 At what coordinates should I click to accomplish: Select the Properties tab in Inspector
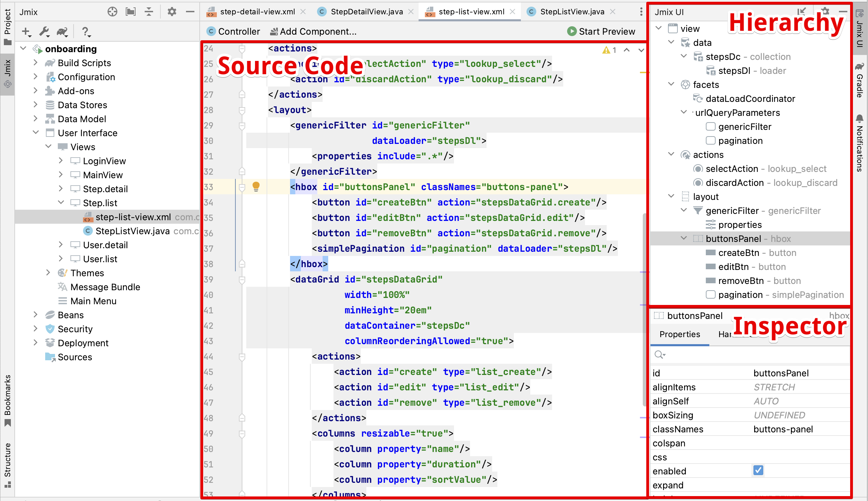(680, 334)
